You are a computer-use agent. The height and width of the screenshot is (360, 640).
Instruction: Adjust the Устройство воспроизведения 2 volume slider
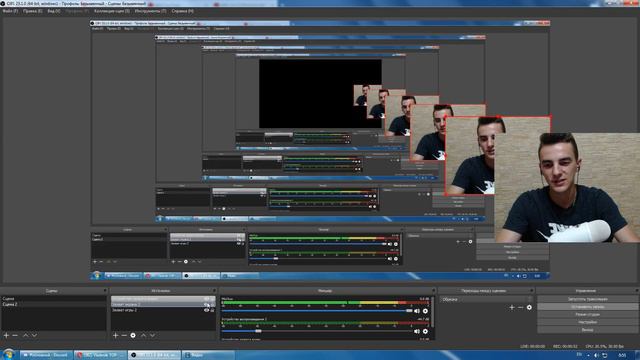317,331
